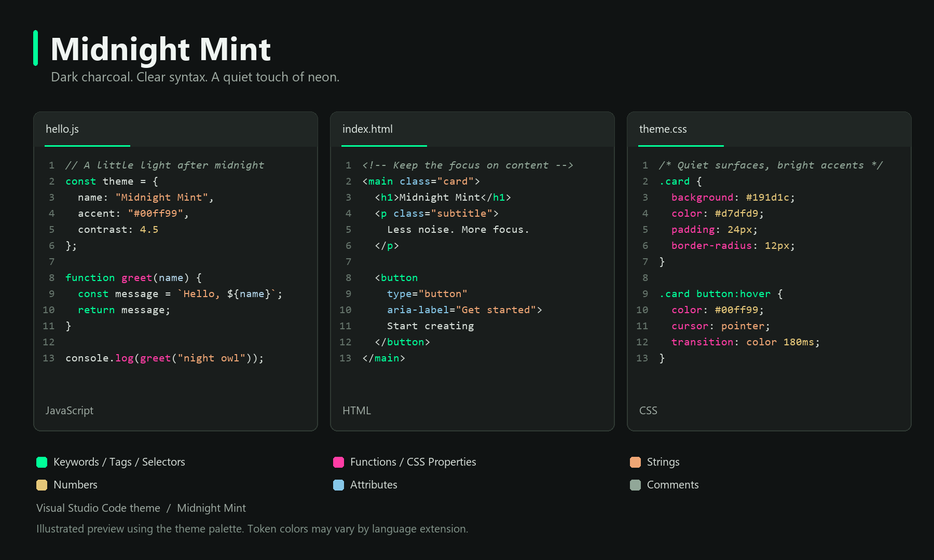Click the Keywords / Tags / Selectors legend label
Image resolution: width=934 pixels, height=560 pixels.
point(119,462)
